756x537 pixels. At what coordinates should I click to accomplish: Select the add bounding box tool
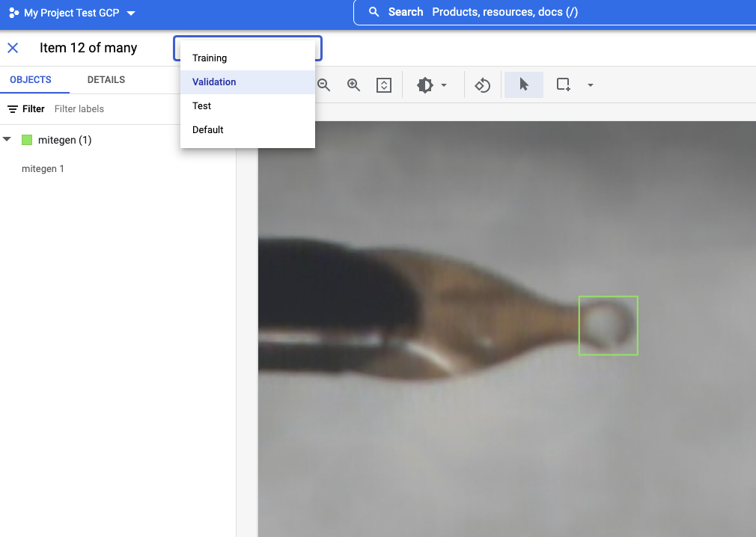point(563,85)
